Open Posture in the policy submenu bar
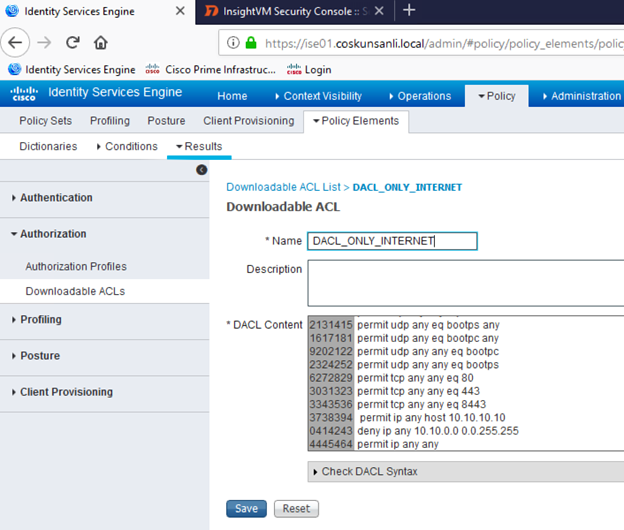624x530 pixels. 166,121
